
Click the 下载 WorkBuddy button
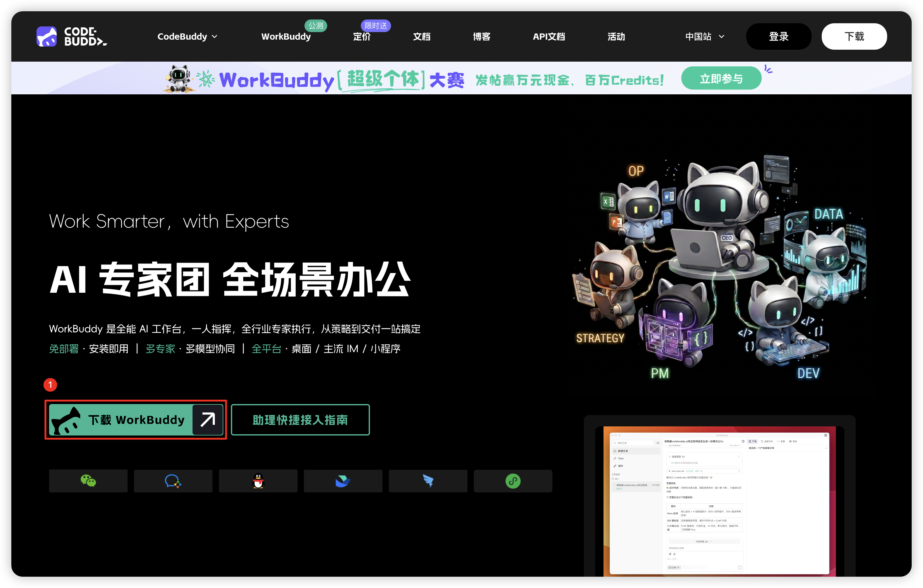[136, 419]
